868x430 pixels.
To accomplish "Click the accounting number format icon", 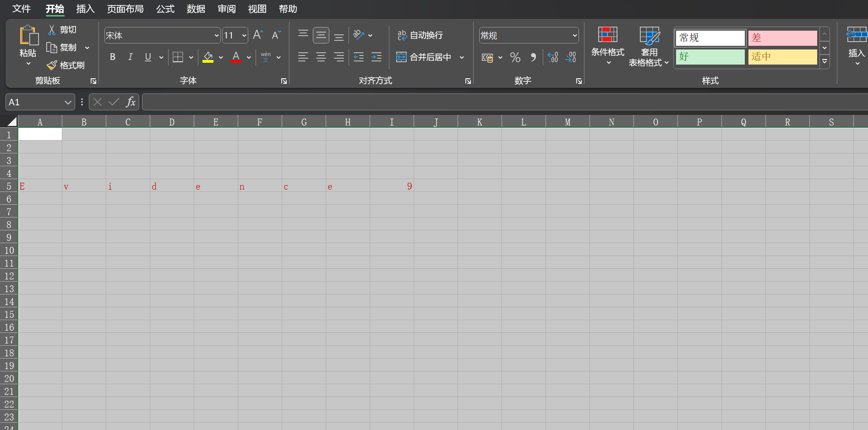I will click(x=487, y=57).
